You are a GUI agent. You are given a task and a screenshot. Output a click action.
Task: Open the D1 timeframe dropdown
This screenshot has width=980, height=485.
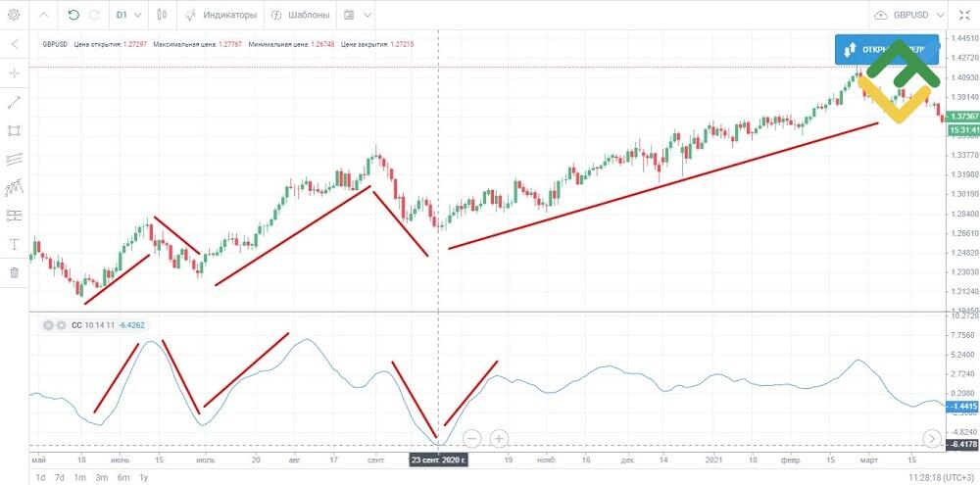pyautogui.click(x=128, y=15)
